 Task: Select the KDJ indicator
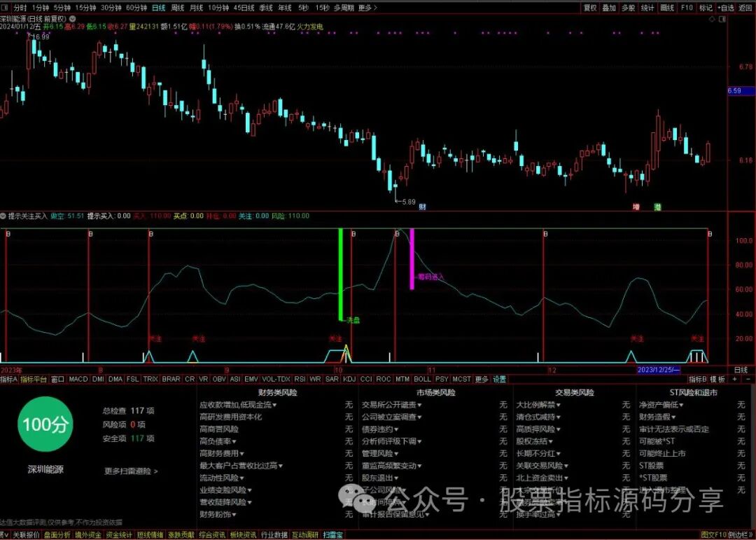[x=349, y=380]
